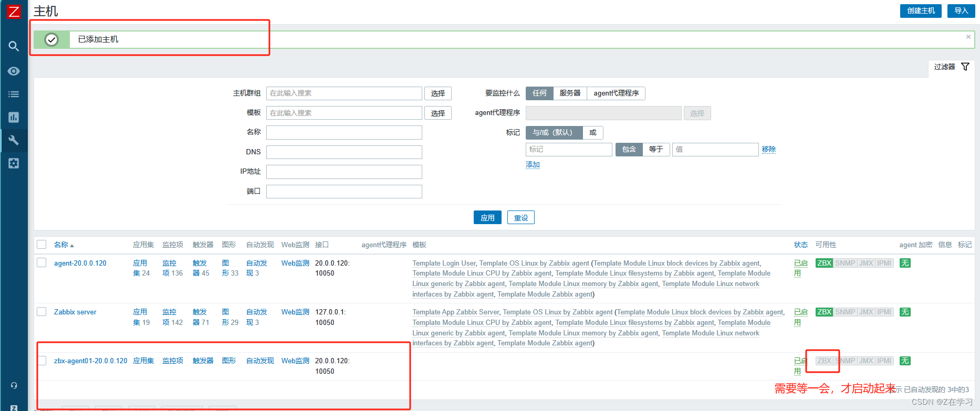980x411 pixels.
Task: Click ZBX availability badge for agent-20.0.0.120
Action: (824, 263)
